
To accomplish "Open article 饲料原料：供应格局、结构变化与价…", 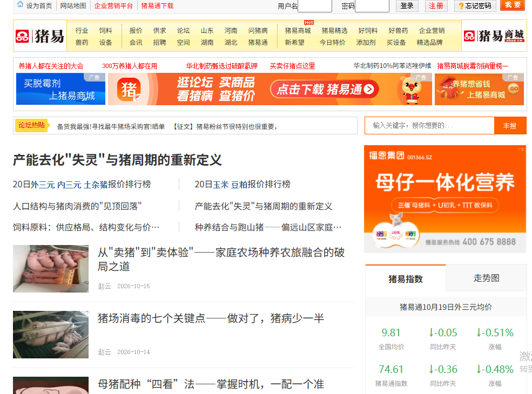I will pos(86,227).
